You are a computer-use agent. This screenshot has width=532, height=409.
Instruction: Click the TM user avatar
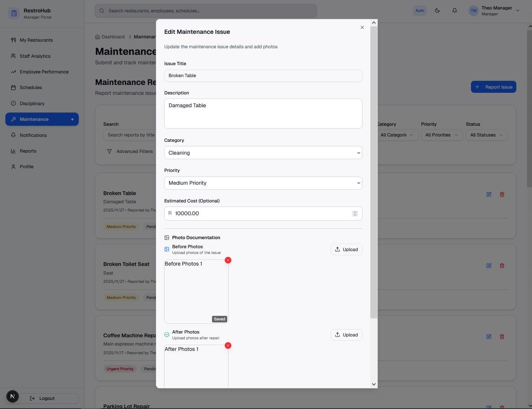[x=473, y=11]
